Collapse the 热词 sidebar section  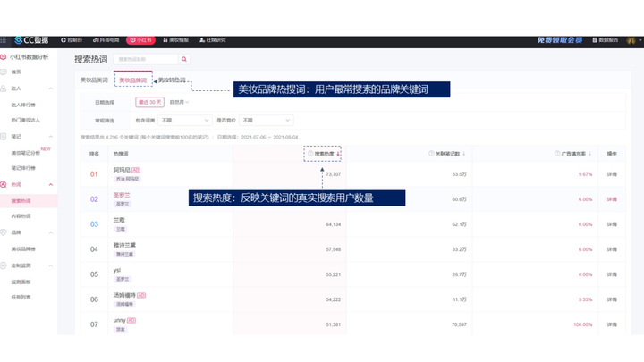pyautogui.click(x=50, y=185)
